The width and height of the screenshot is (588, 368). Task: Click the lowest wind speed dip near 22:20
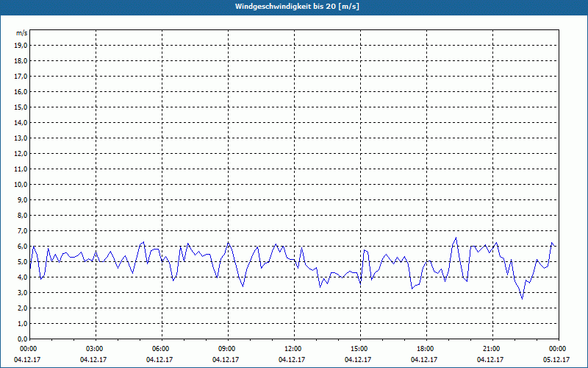point(522,299)
